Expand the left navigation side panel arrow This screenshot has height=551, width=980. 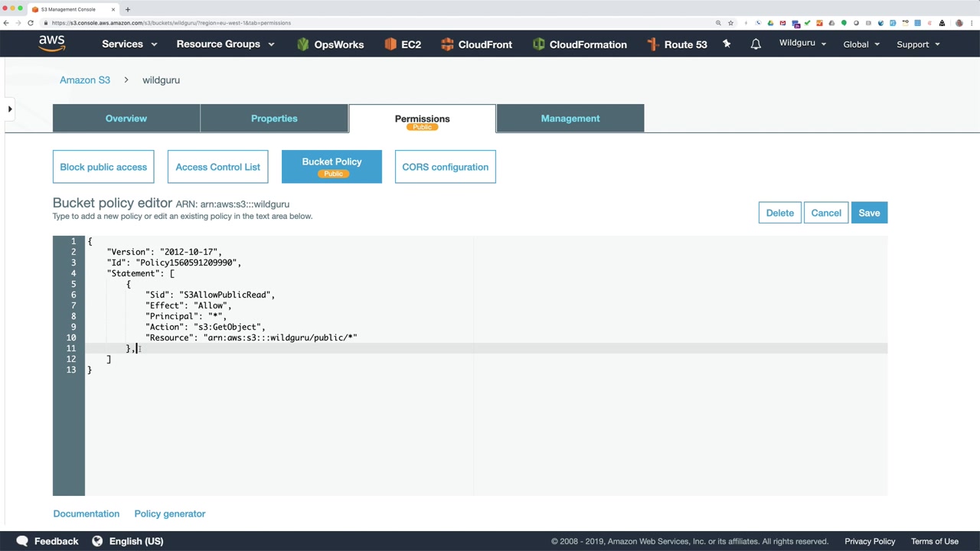pyautogui.click(x=10, y=109)
